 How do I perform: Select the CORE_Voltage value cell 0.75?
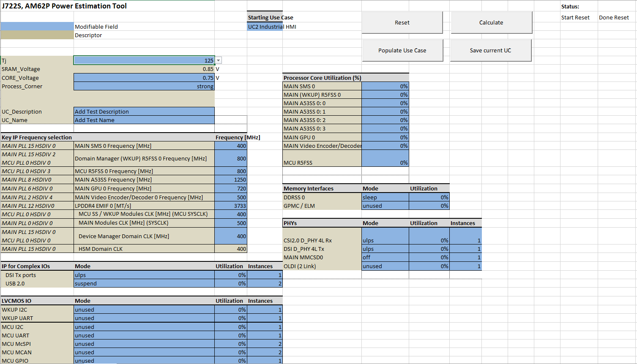tap(144, 78)
